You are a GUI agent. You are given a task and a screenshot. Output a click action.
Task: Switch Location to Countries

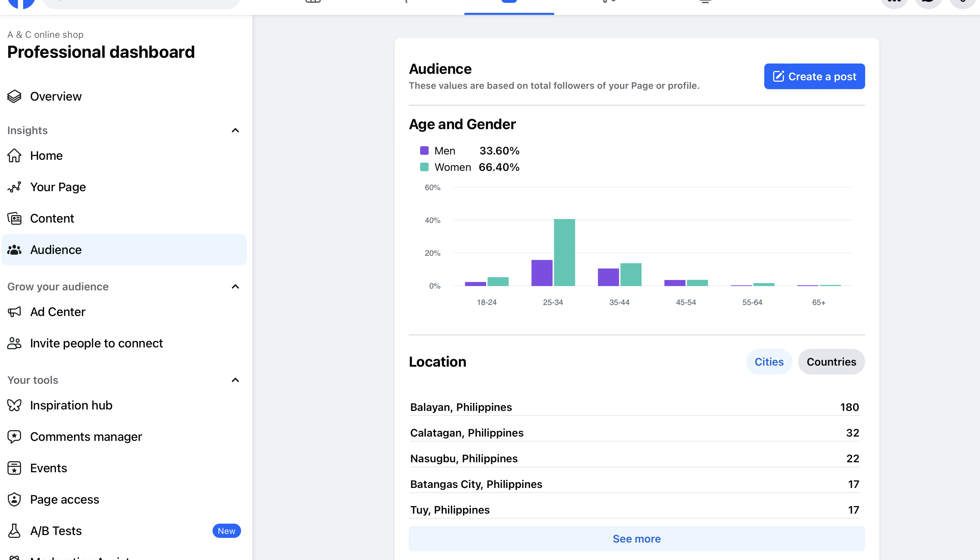coord(831,362)
